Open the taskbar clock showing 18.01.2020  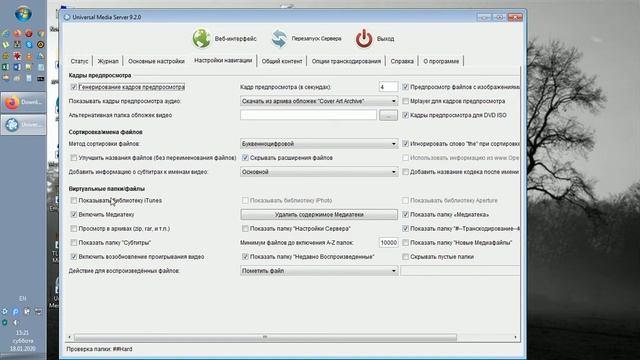coord(22,340)
